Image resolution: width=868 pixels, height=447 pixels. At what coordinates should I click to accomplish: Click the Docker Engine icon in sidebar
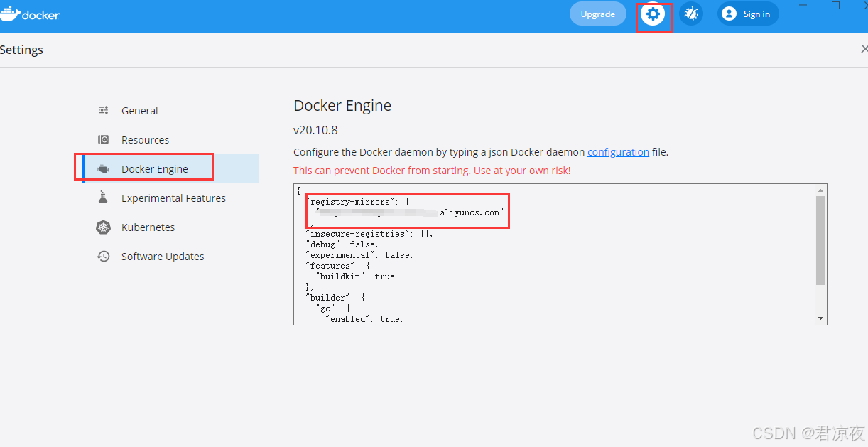[x=104, y=169]
